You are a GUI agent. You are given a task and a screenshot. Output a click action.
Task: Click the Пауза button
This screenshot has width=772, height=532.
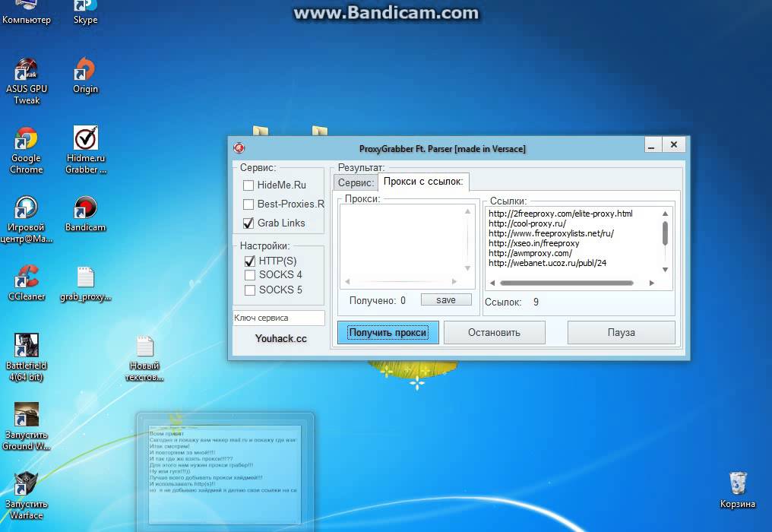622,333
